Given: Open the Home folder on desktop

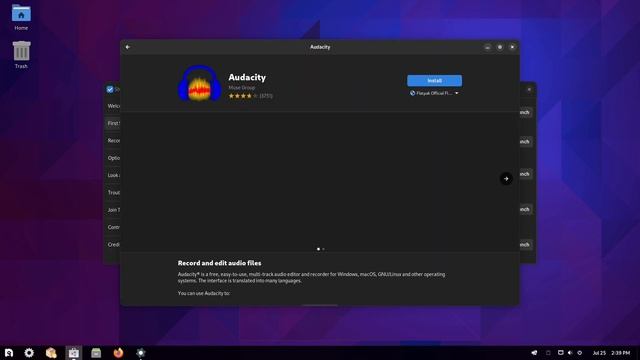Looking at the screenshot, I should coord(21,17).
